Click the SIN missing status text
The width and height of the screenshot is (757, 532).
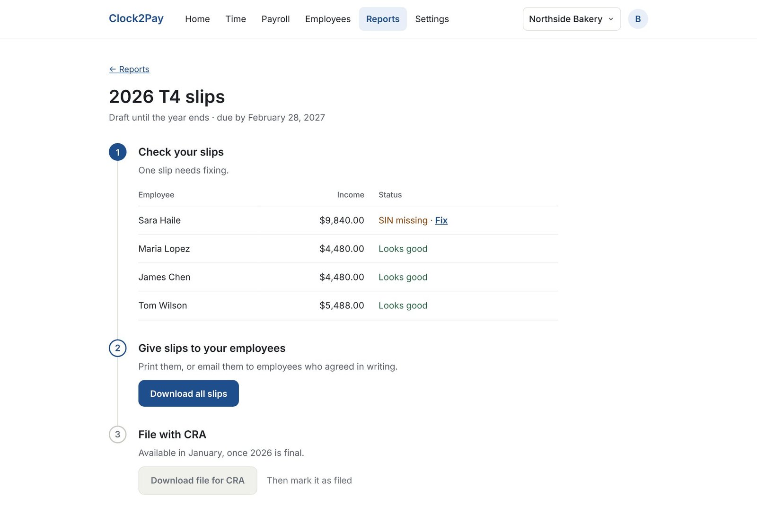403,220
